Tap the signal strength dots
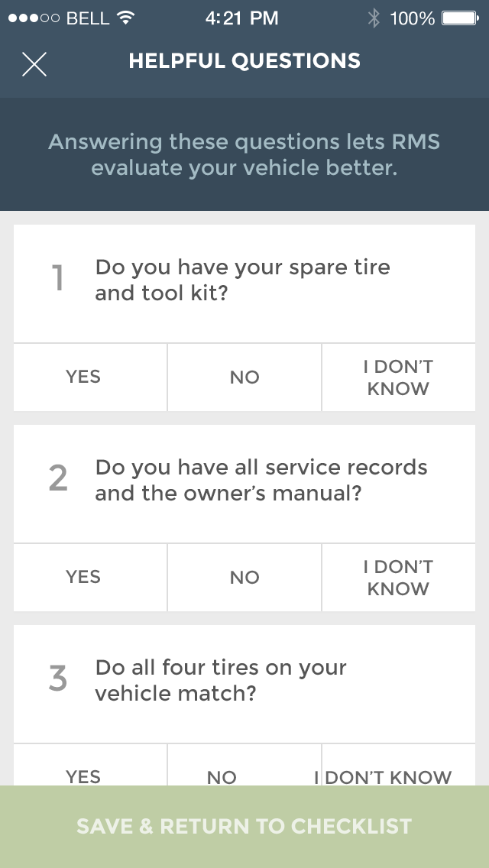Image resolution: width=489 pixels, height=868 pixels. coord(34,18)
